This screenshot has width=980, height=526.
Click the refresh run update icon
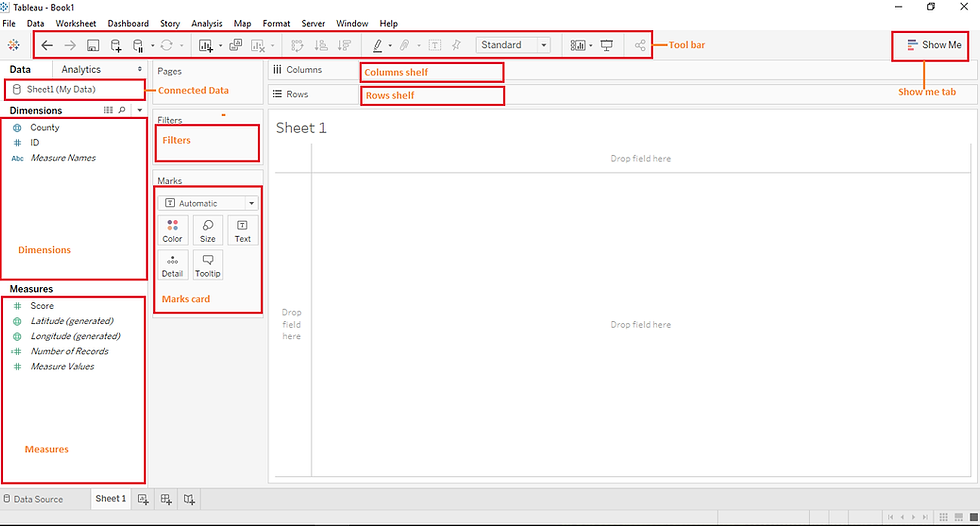(x=166, y=45)
